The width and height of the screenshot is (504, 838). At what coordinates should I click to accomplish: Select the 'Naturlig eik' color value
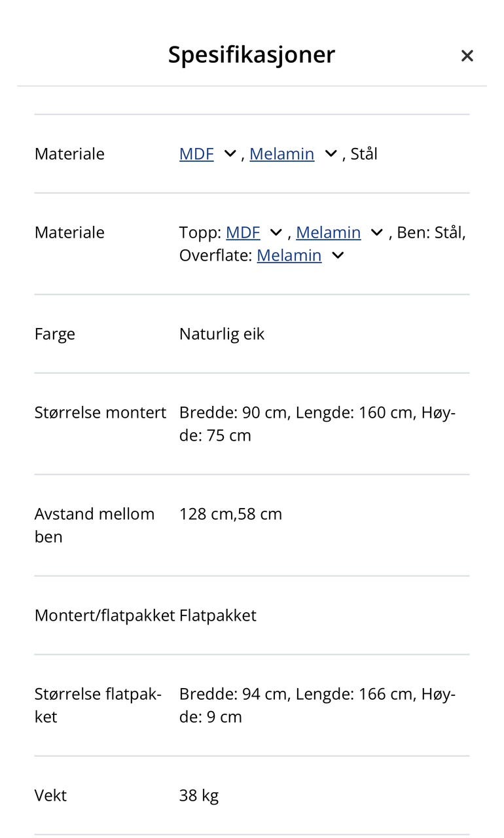[222, 334]
